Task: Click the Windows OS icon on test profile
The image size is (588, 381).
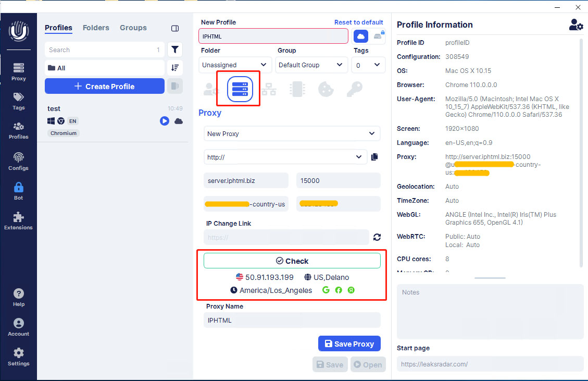Action: click(x=51, y=121)
